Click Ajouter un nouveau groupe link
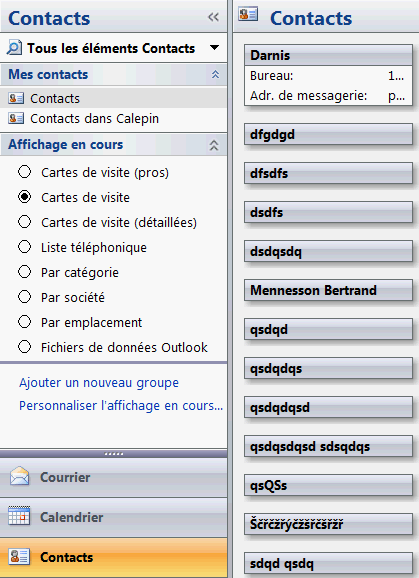Image resolution: width=419 pixels, height=578 pixels. (99, 383)
